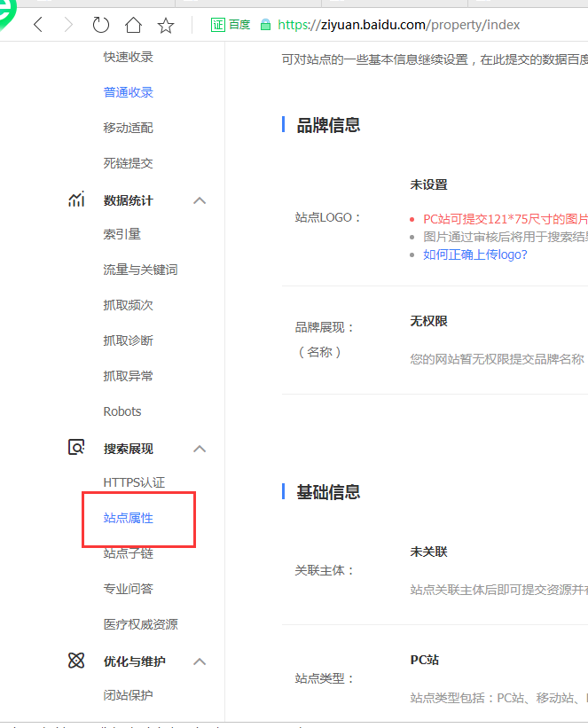
Task: Click the PC站 site type value
Action: [425, 660]
